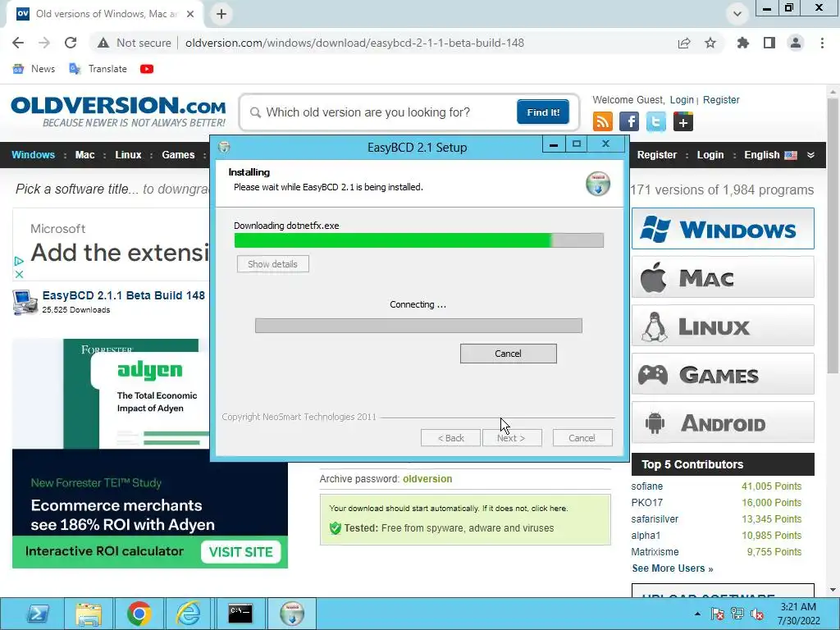
Task: Click the network tray icon
Action: point(737,614)
